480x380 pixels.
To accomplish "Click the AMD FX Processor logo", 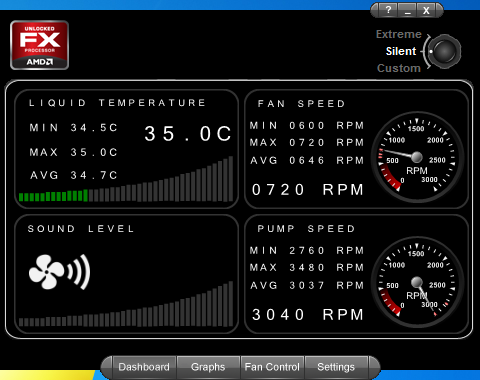I will 39,45.
